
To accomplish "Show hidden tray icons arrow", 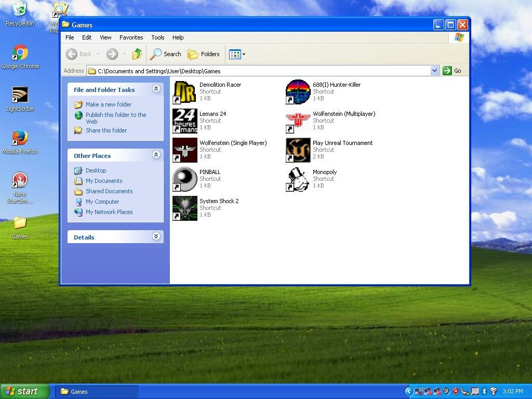I will (409, 392).
